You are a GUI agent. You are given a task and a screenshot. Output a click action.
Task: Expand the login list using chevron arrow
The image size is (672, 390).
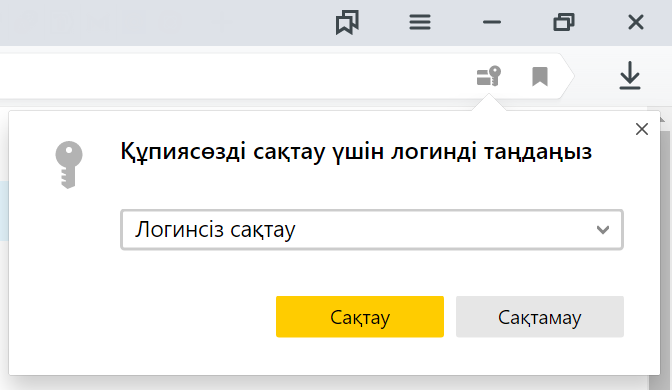coord(603,230)
